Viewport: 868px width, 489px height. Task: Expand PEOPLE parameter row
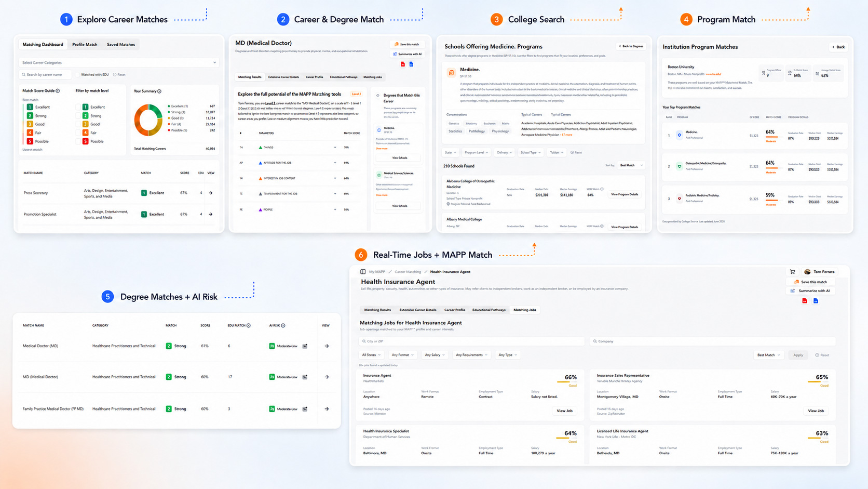[x=335, y=210]
